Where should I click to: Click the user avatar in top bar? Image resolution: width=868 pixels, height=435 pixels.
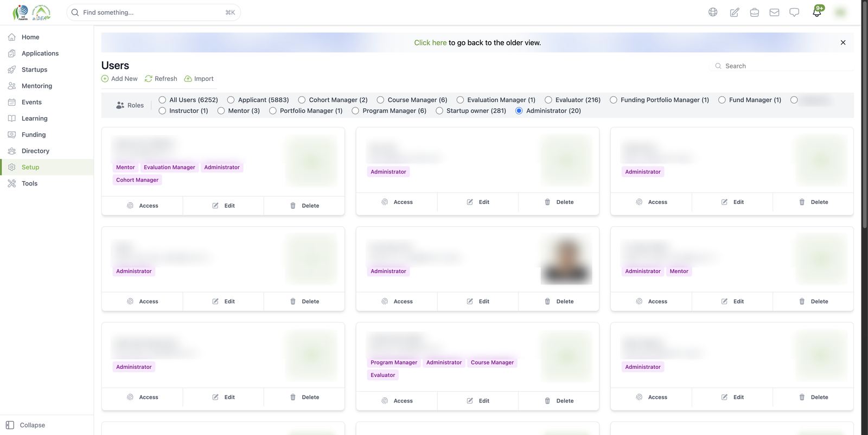click(x=841, y=12)
